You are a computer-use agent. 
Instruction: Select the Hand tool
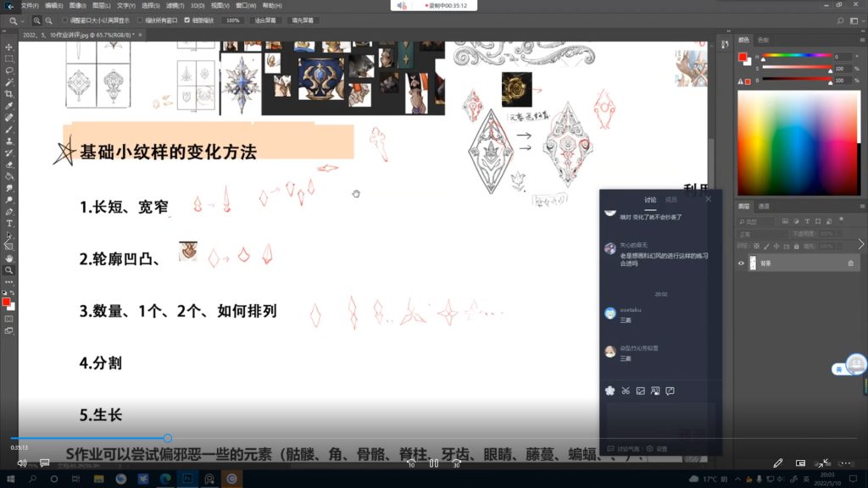pyautogui.click(x=9, y=258)
